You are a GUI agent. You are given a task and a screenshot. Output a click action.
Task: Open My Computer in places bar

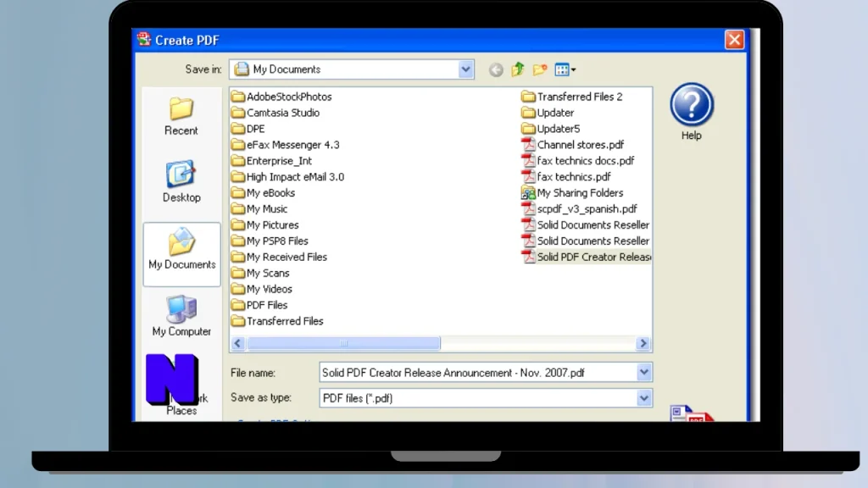181,316
